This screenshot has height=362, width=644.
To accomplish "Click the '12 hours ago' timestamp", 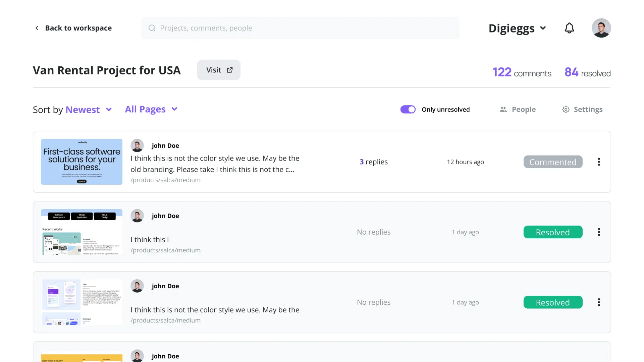I will [x=466, y=162].
